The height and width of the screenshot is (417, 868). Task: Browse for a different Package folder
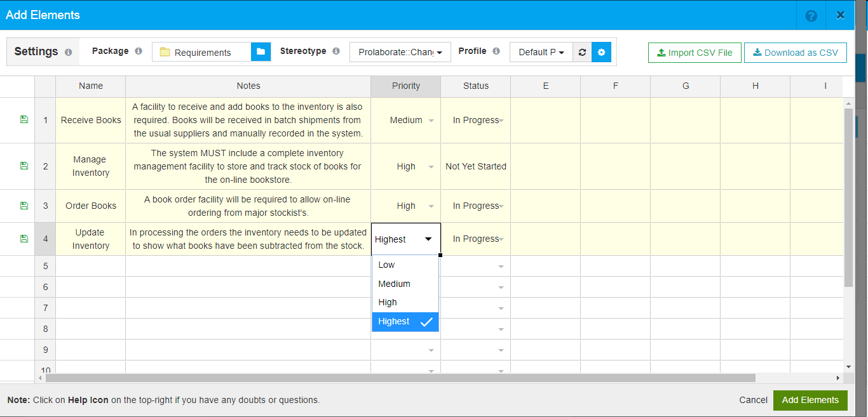coord(261,51)
